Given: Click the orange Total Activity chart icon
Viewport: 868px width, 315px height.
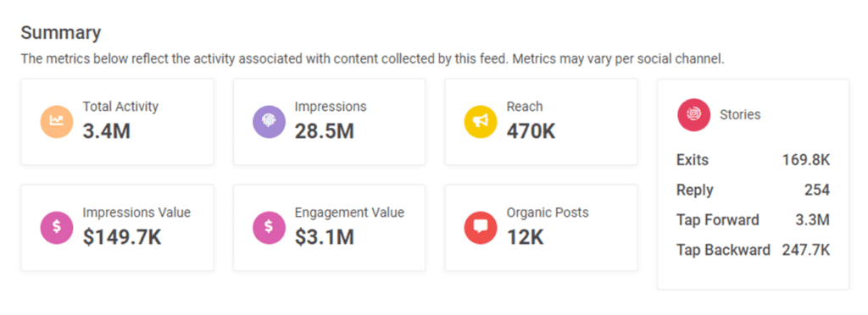Looking at the screenshot, I should click(57, 122).
